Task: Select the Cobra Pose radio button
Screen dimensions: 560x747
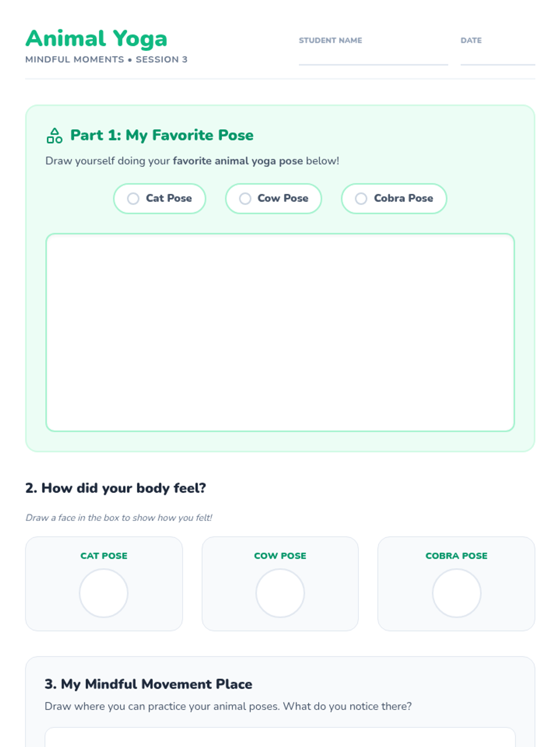Action: [x=361, y=198]
